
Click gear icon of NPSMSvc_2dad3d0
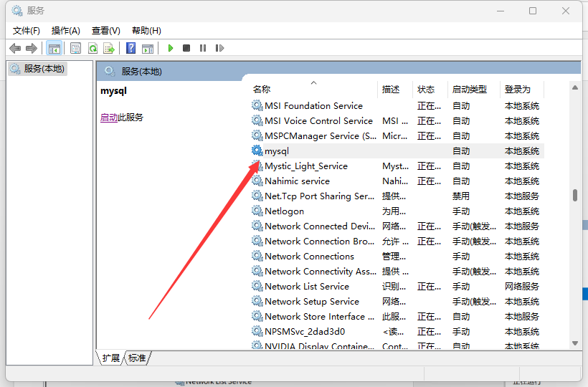(x=257, y=332)
